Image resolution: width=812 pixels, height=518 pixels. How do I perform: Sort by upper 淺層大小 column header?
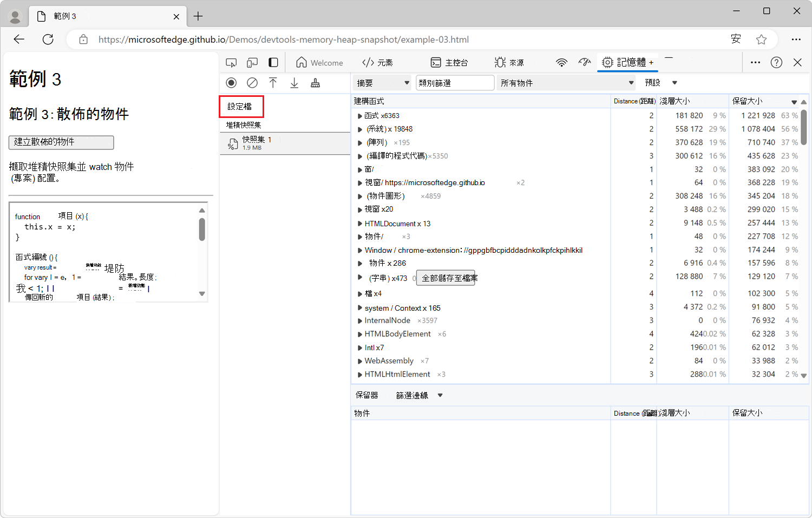coord(692,101)
